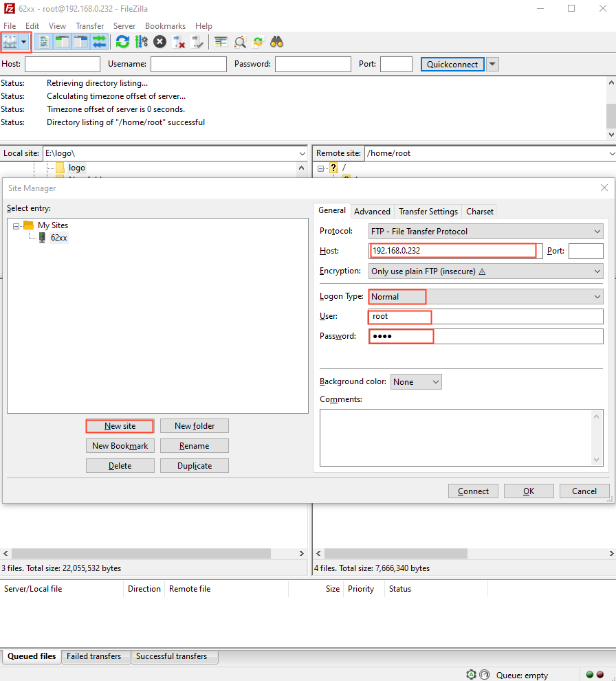Viewport: 616px width, 681px height.
Task: Toggle processing of the transfer queue icon
Action: (x=141, y=42)
